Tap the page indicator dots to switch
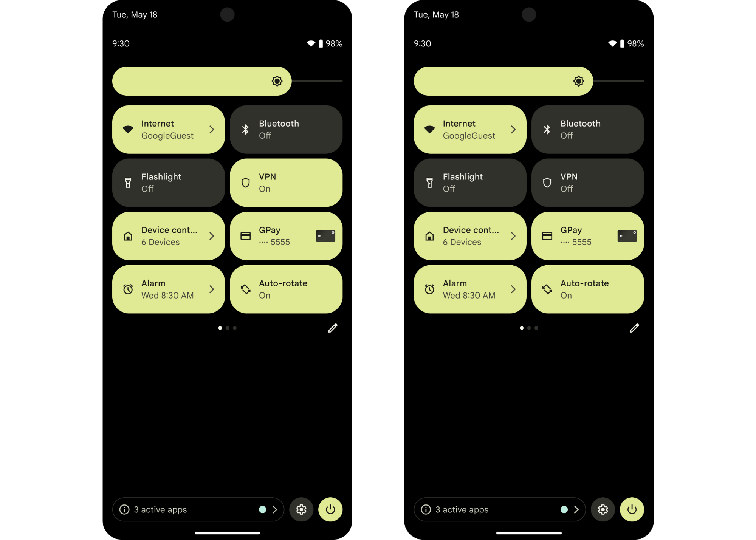This screenshot has width=756, height=540. [227, 328]
